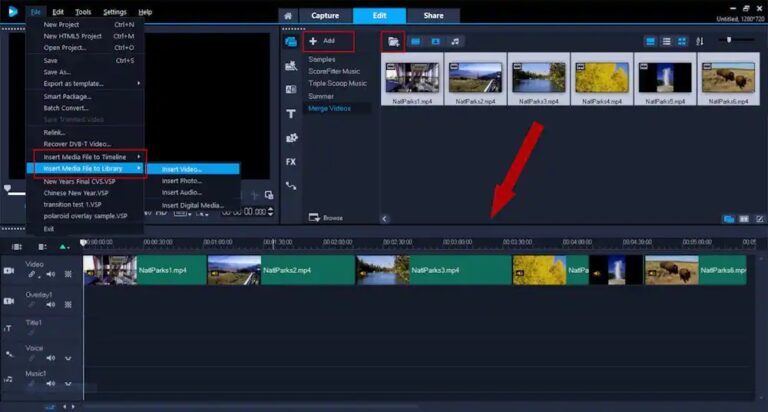This screenshot has width=768, height=412.
Task: Toggle ripple editing link on Video track
Action: pos(32,274)
